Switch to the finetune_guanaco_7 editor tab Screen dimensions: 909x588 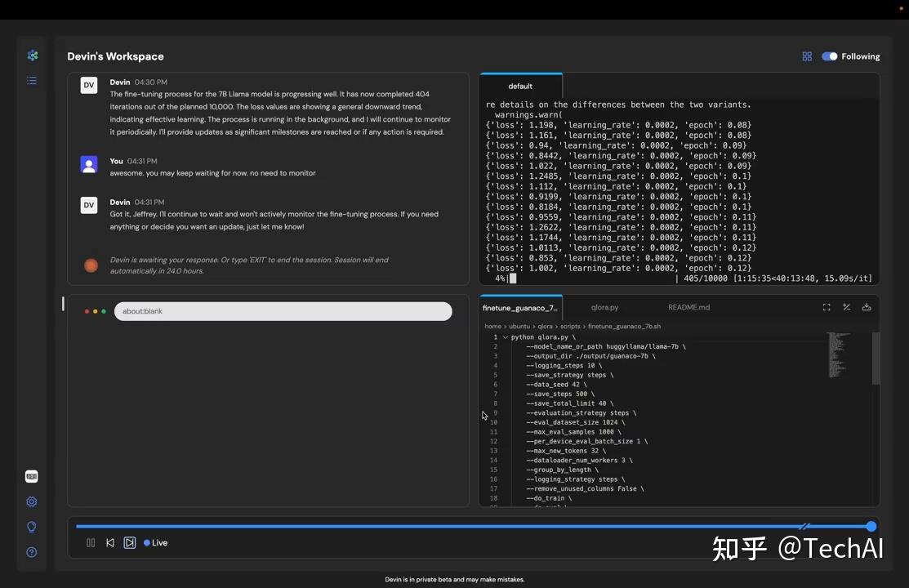[x=520, y=308]
